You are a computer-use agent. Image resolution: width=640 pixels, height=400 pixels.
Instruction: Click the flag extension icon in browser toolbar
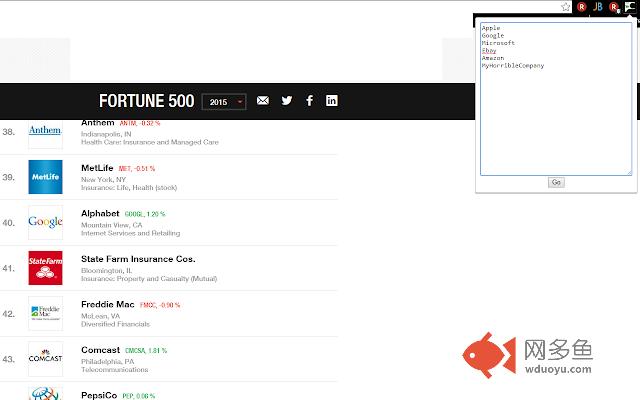(631, 6)
